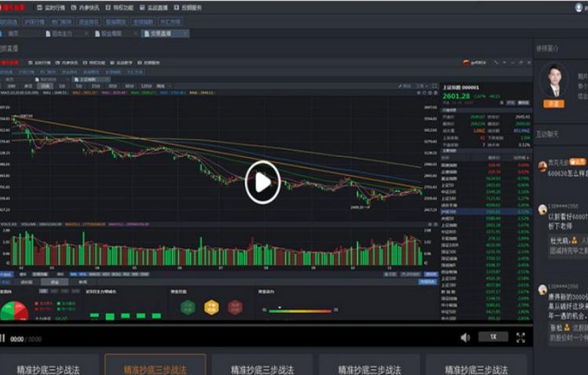Select the orange-highlighted 精准抄底三步战法 lesson card
The image size is (588, 375).
pos(155,365)
